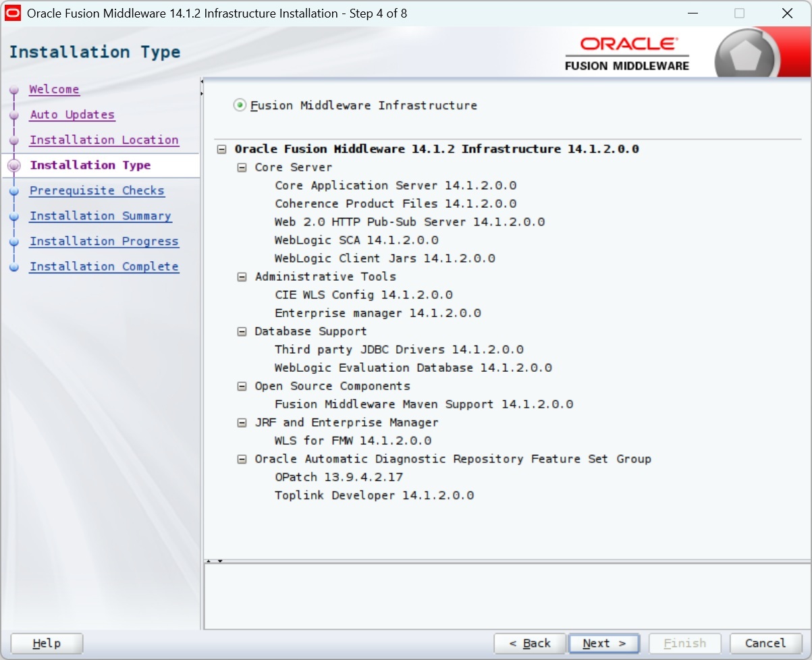Select WLS for FMW 14.1.2.0.0 row
This screenshot has height=660, width=812.
(x=353, y=441)
